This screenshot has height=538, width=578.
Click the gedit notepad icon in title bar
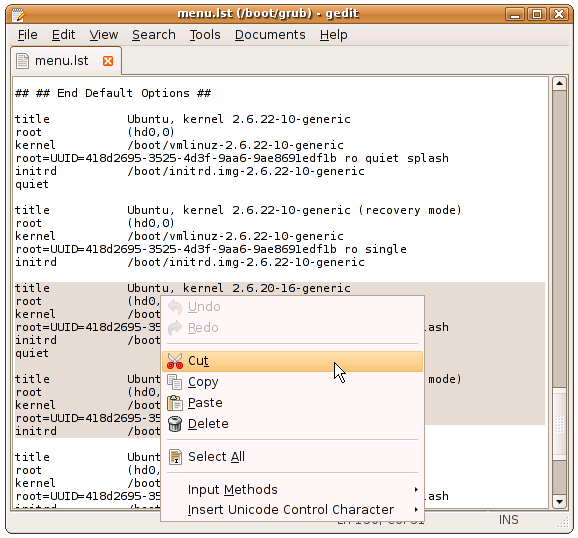point(18,15)
